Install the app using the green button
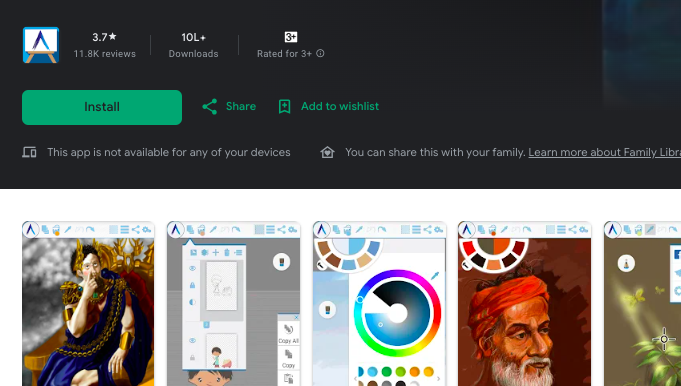The width and height of the screenshot is (681, 386). pos(102,107)
